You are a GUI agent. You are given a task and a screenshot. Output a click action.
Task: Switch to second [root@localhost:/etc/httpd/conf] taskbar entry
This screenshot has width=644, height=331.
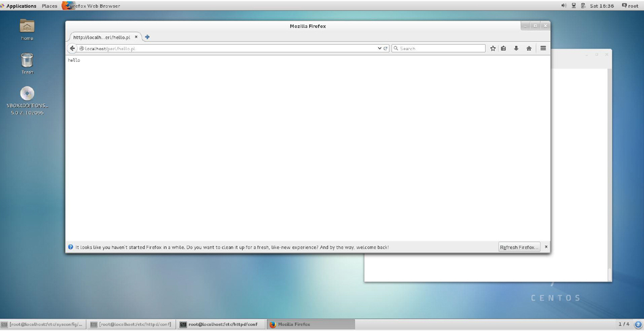131,324
